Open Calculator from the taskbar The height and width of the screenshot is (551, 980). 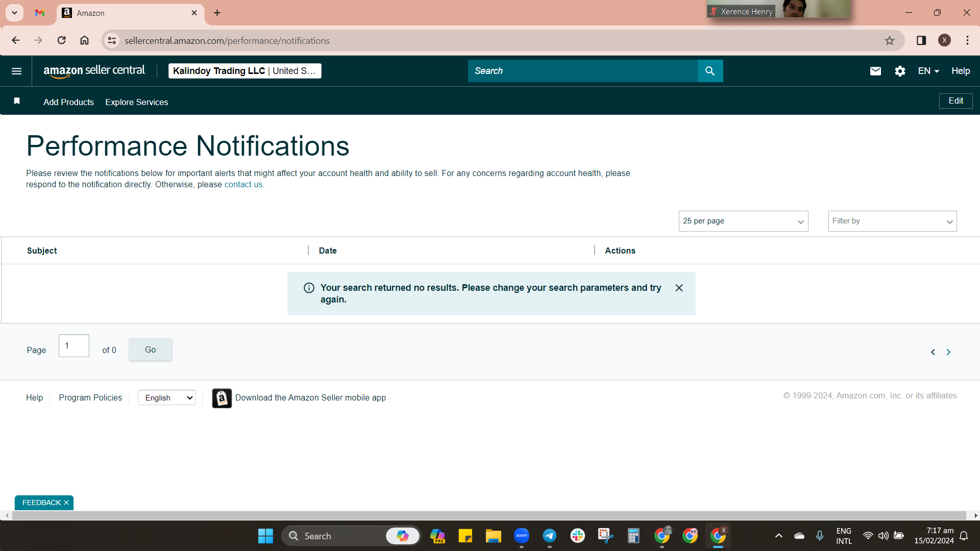pos(633,536)
